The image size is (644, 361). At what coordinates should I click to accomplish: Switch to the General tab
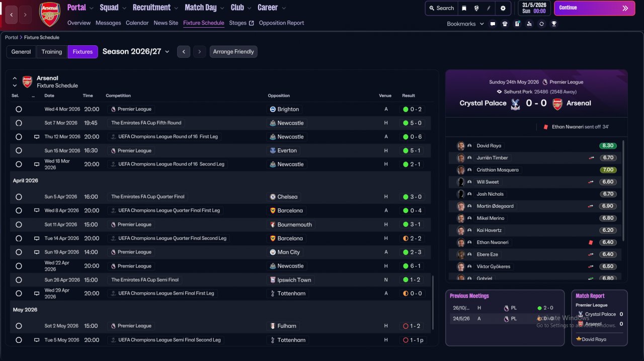21,52
